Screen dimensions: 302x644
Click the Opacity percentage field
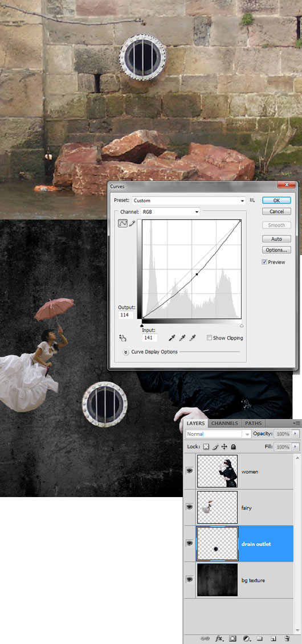[x=283, y=434]
